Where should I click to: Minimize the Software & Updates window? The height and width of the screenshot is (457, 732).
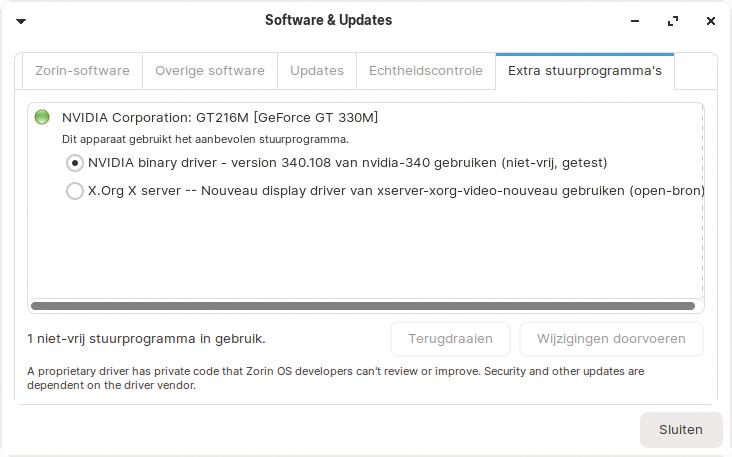click(636, 20)
